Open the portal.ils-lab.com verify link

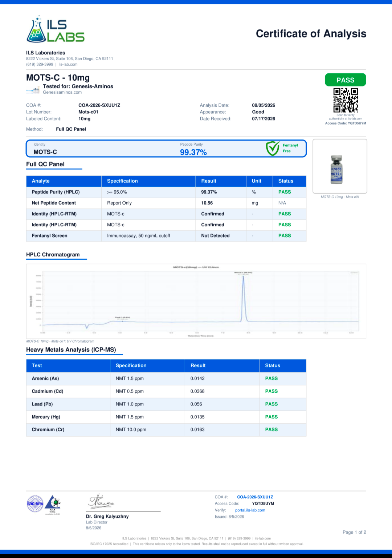pyautogui.click(x=250, y=510)
